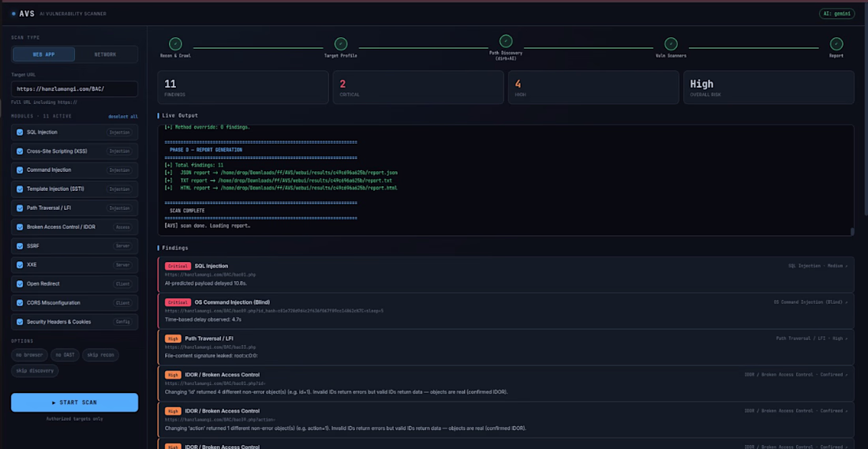Uncheck the Cross-Site Scripting (XSS) module
Image resolution: width=868 pixels, height=449 pixels.
point(20,152)
